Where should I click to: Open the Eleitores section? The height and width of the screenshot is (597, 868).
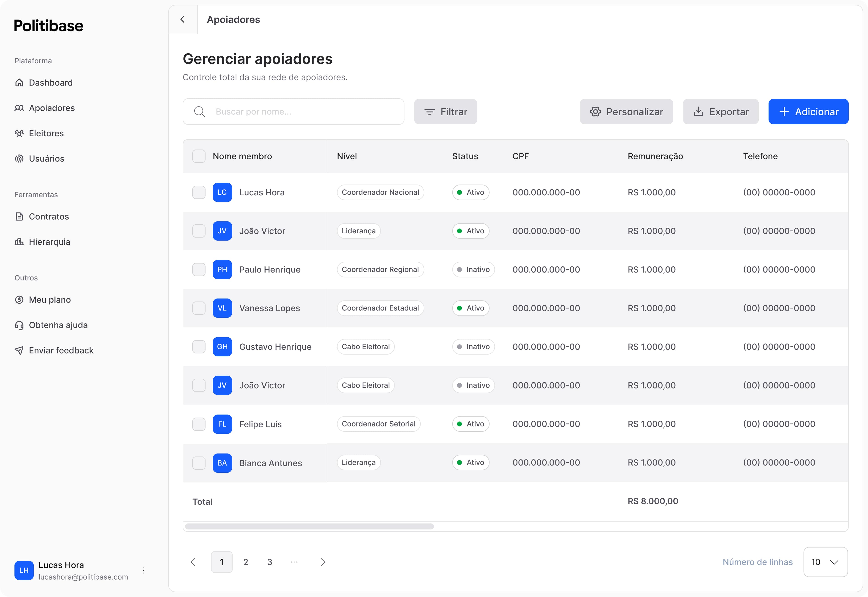click(x=46, y=133)
